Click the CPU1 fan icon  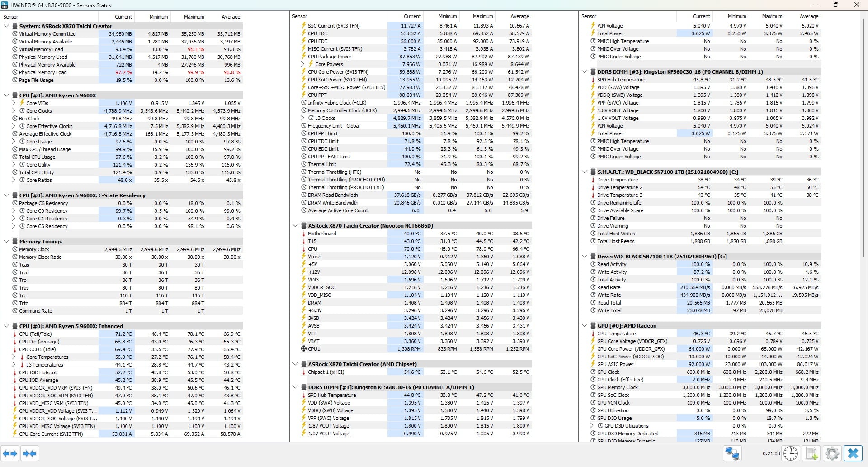[304, 349]
